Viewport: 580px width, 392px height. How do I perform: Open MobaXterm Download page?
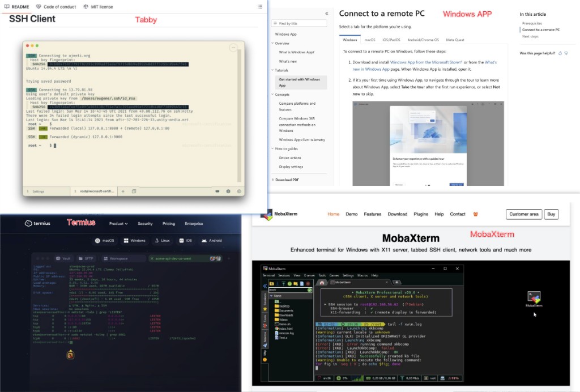point(397,214)
